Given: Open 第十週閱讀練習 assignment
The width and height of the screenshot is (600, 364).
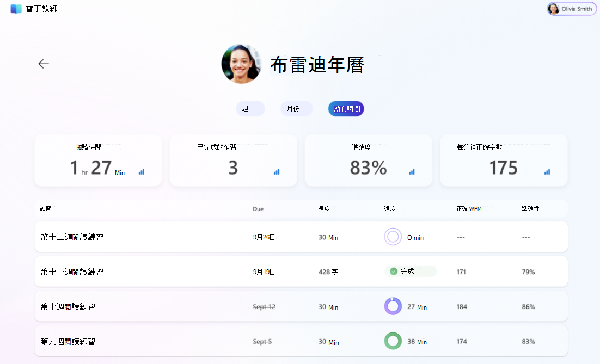Looking at the screenshot, I should (x=301, y=306).
